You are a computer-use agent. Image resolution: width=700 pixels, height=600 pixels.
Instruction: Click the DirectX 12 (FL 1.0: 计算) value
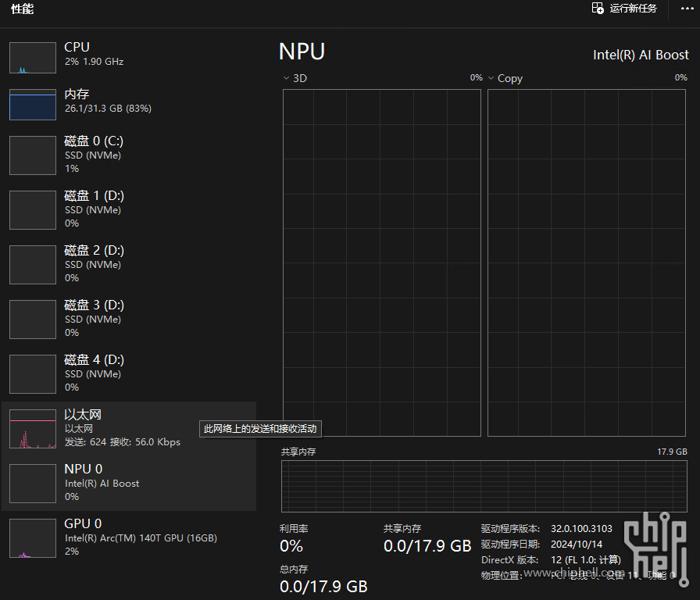(586, 560)
